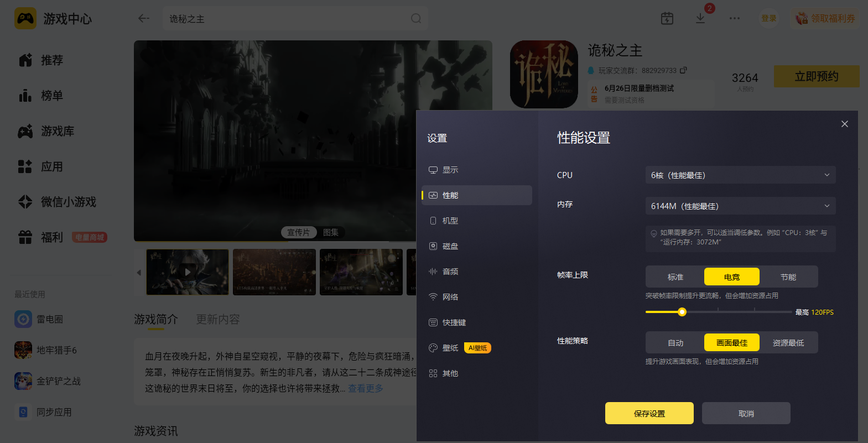Open 同步应用 from recently used
The width and height of the screenshot is (868, 443).
coord(43,412)
